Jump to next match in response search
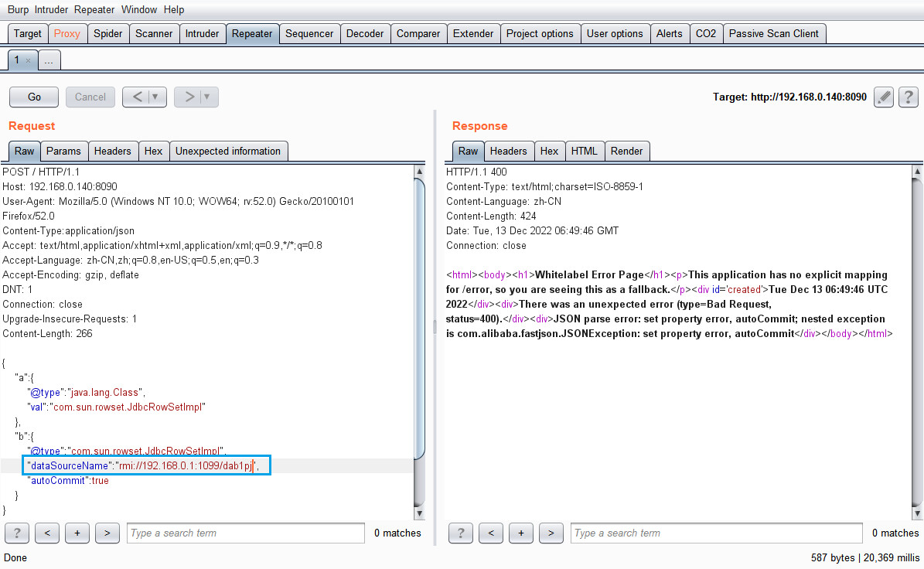The height and width of the screenshot is (569, 924). [x=551, y=533]
